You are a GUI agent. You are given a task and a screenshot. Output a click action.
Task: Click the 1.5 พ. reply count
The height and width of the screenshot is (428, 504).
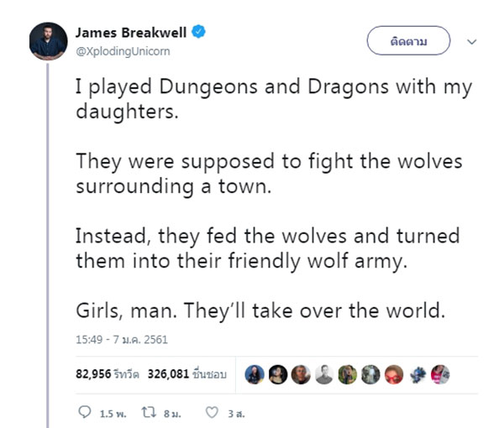[x=113, y=414]
